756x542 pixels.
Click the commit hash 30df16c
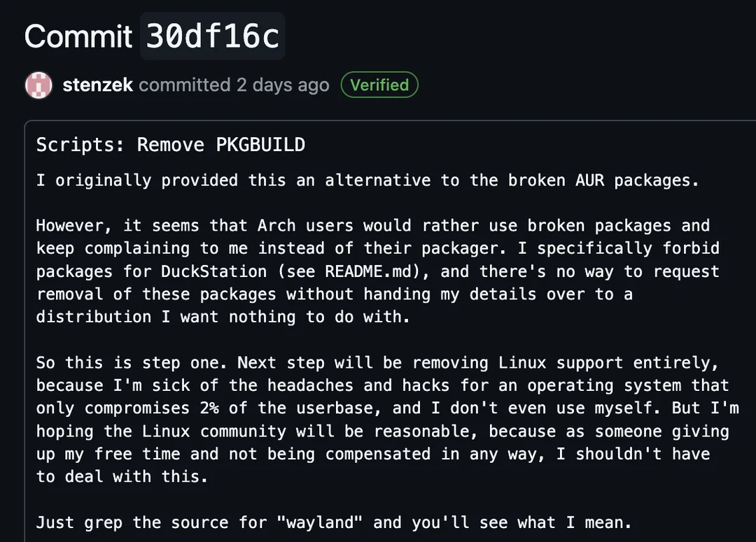tap(213, 36)
